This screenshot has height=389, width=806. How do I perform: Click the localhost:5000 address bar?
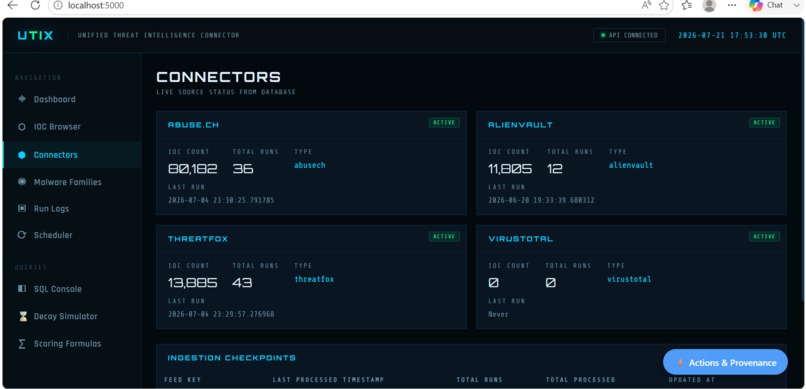(x=96, y=6)
